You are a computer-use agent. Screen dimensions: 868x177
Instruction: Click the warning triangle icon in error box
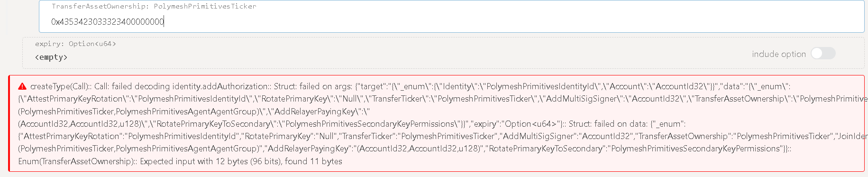(22, 86)
